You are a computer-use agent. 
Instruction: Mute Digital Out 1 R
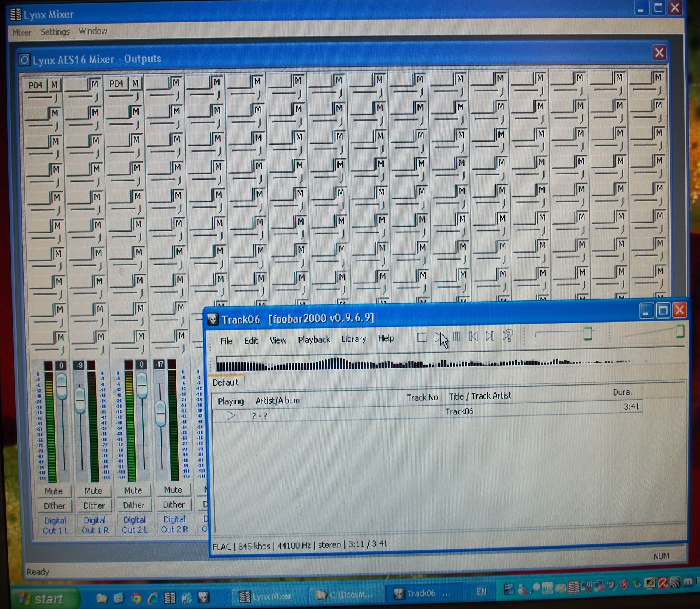click(93, 491)
